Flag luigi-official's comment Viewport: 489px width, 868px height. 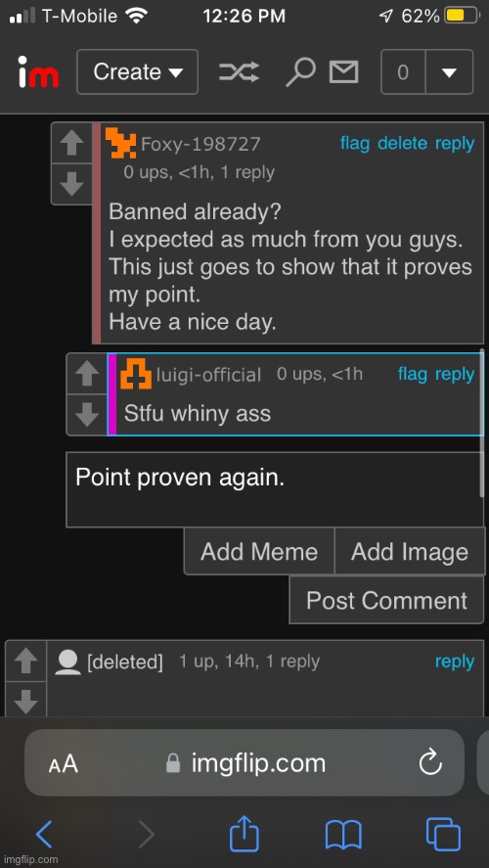pos(412,374)
